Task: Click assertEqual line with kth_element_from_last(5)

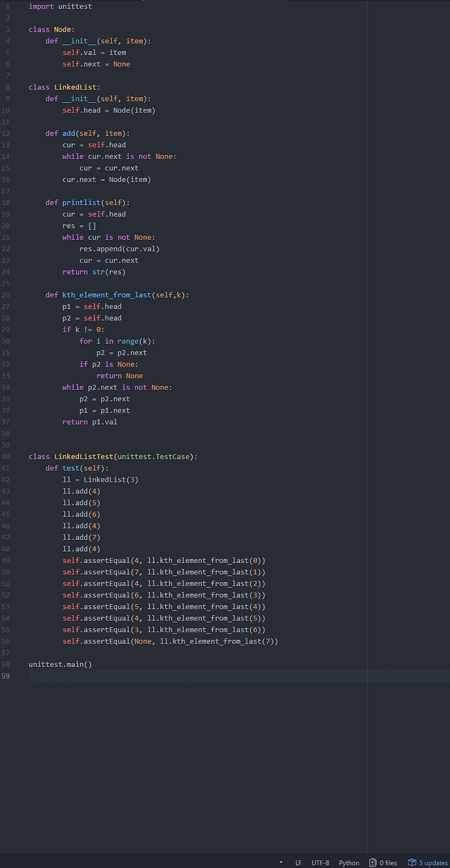Action: pos(164,618)
